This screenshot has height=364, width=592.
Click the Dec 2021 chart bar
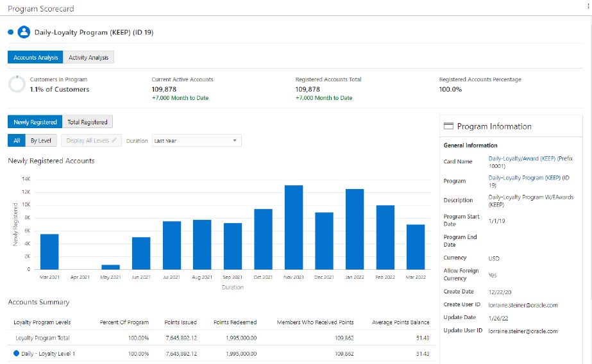click(325, 241)
